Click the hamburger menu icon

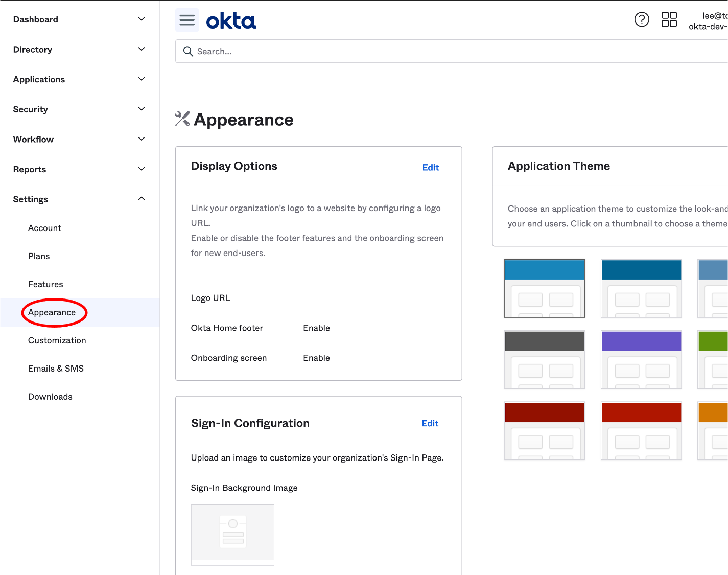(x=187, y=20)
